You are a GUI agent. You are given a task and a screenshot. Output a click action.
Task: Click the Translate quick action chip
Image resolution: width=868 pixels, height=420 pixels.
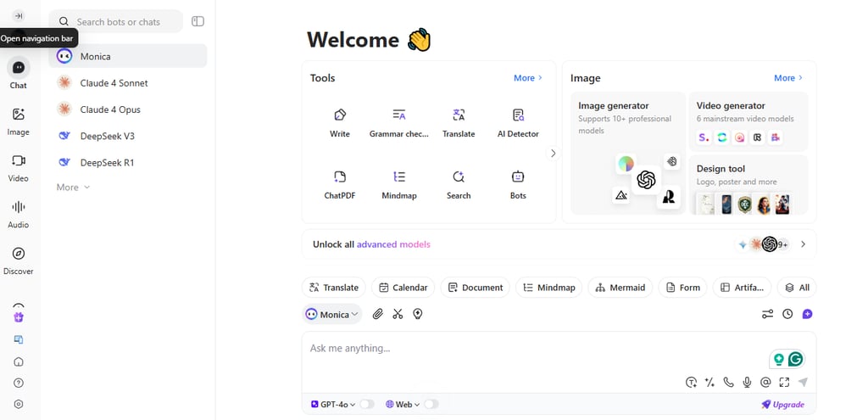334,288
